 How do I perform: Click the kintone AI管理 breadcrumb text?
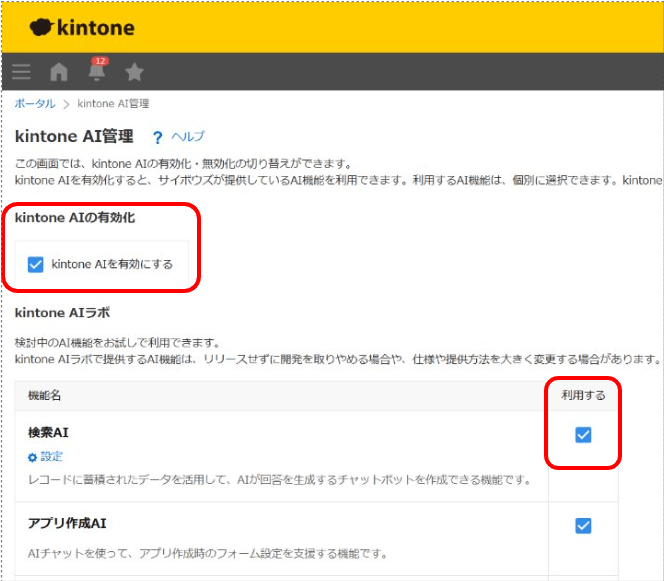[113, 104]
